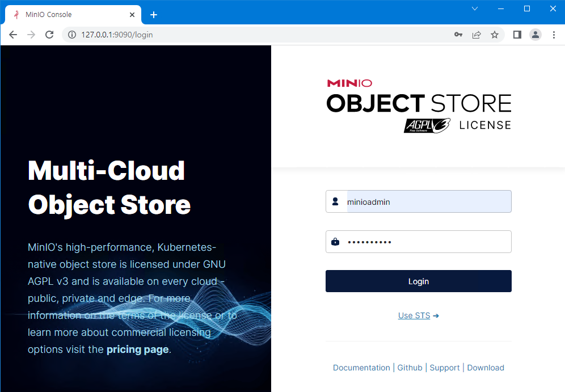This screenshot has width=565, height=392.
Task: Click the AGPL v3 license badge
Action: [427, 125]
